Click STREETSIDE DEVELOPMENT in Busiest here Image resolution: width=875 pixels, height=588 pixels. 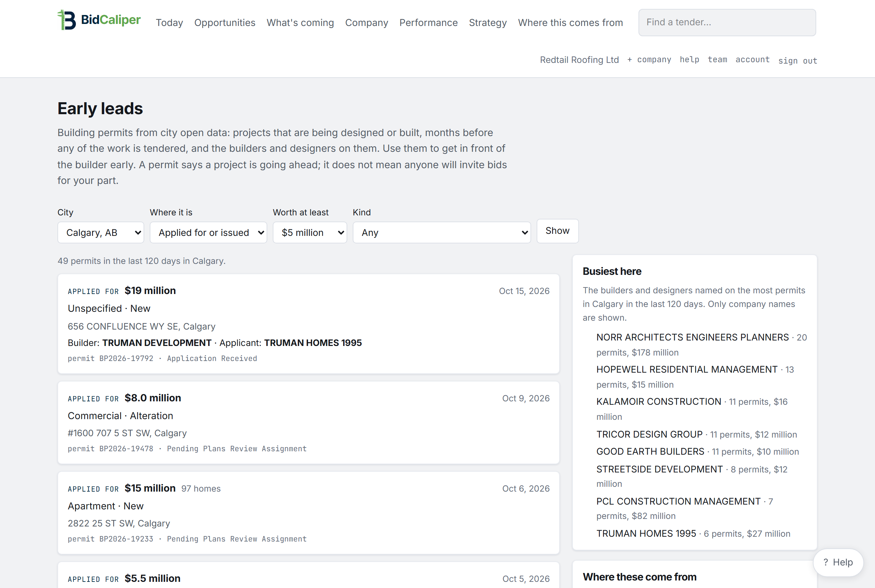(659, 469)
